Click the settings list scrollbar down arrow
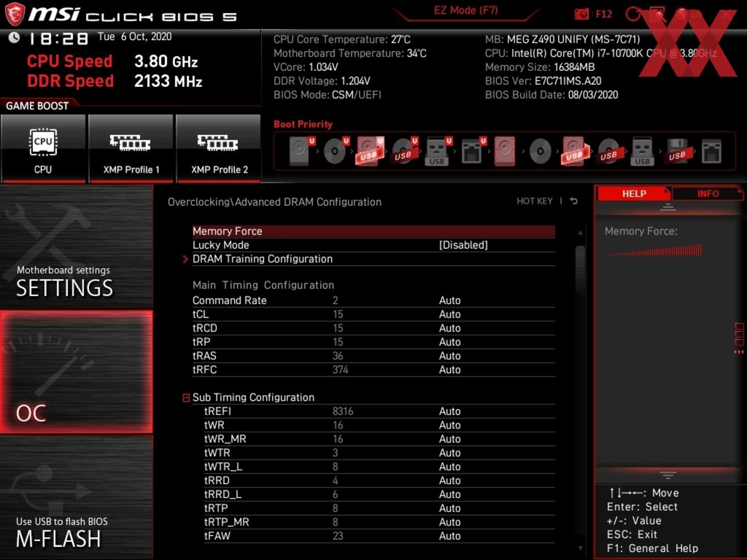 tap(580, 548)
